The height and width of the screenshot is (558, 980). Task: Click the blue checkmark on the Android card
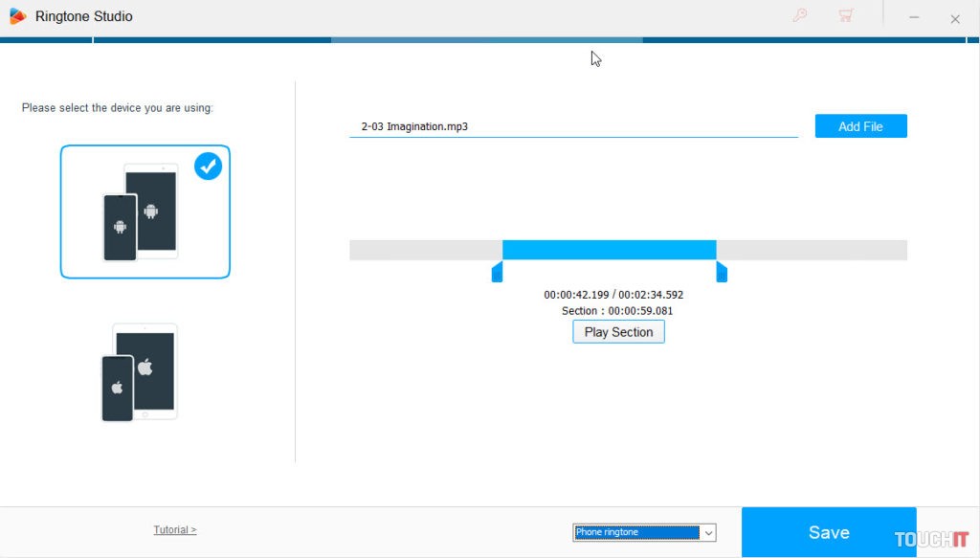(x=208, y=167)
